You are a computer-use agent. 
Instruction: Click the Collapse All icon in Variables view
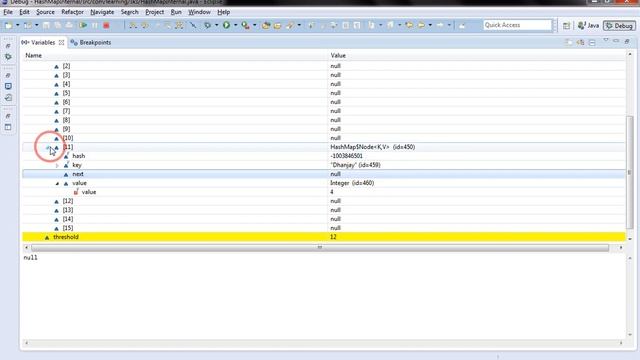coord(592,42)
